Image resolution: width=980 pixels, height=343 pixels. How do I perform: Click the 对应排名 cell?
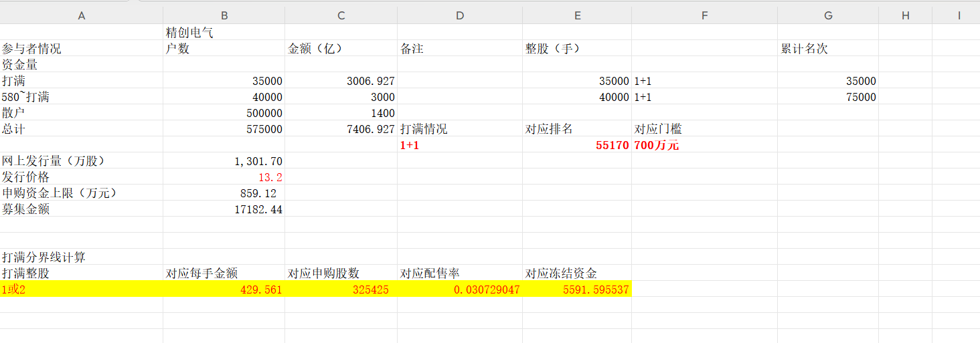tap(577, 128)
